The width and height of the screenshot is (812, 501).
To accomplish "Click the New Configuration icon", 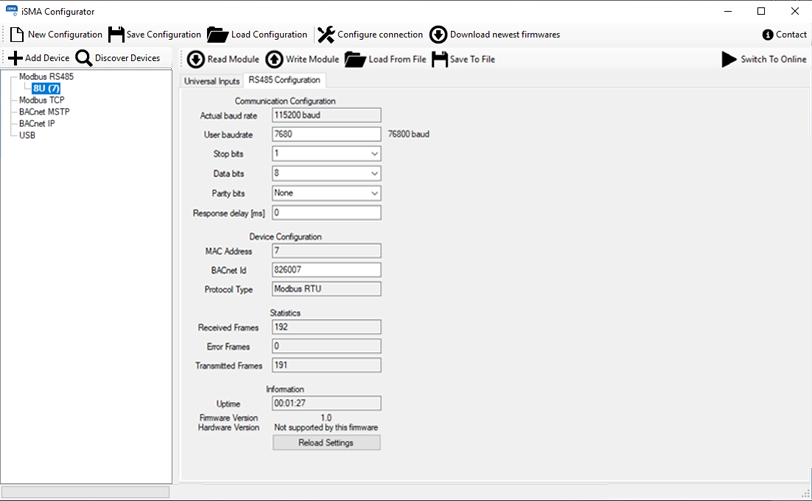I will (x=17, y=35).
